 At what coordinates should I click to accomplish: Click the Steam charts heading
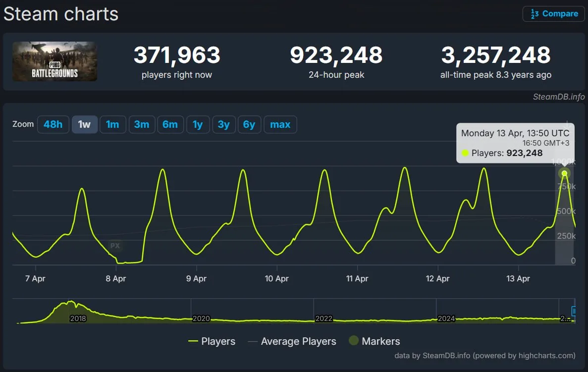(61, 14)
